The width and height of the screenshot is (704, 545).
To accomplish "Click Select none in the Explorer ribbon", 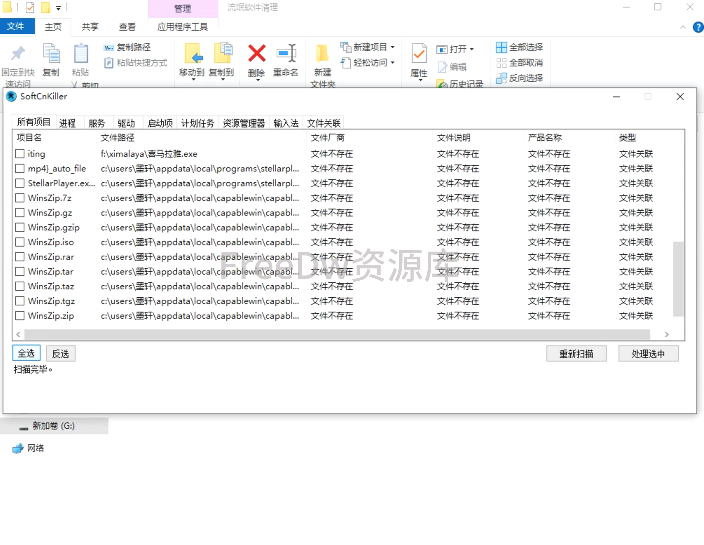I will (519, 63).
